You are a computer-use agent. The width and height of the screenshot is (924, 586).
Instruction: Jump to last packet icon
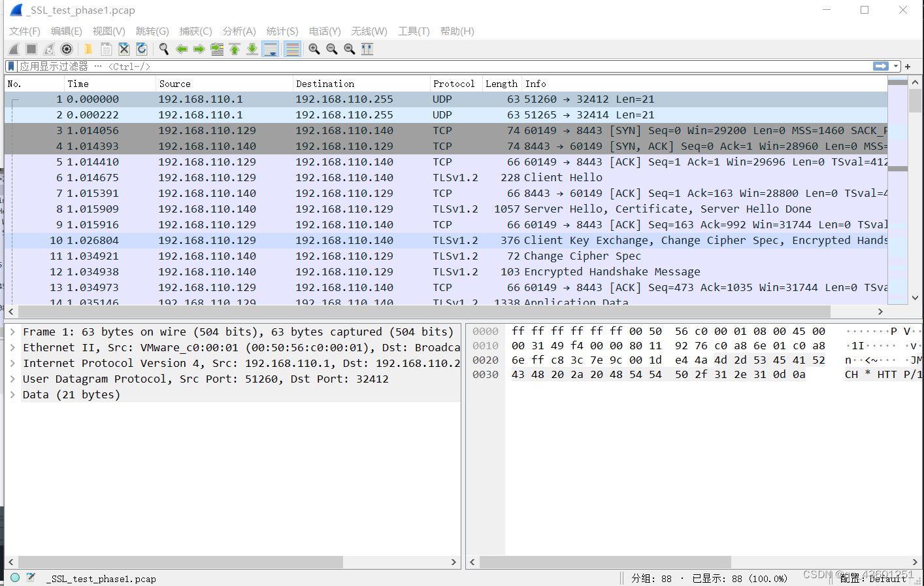click(x=252, y=49)
